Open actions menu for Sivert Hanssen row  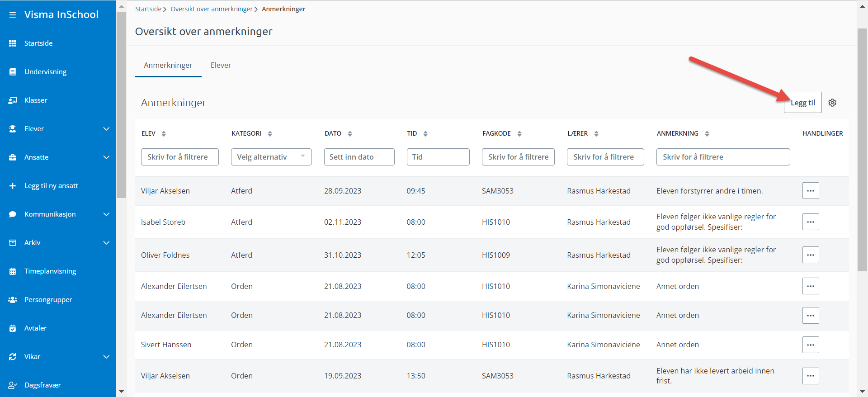click(811, 345)
